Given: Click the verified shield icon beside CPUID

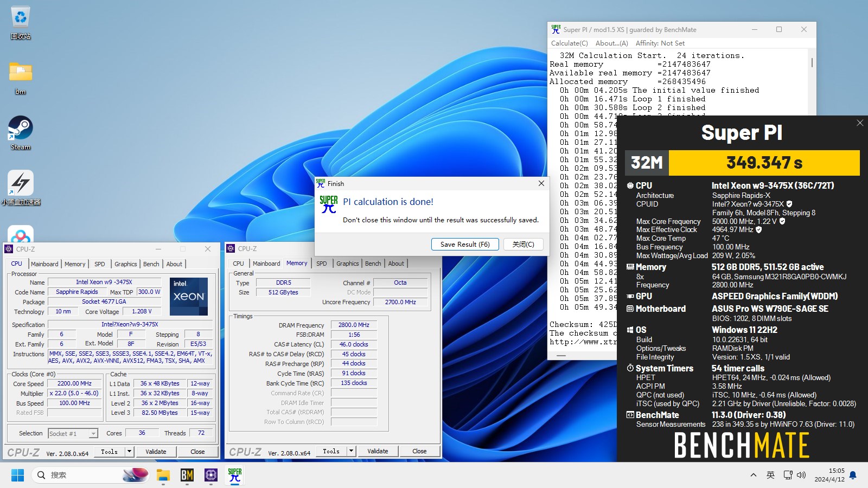Looking at the screenshot, I should click(x=789, y=204).
